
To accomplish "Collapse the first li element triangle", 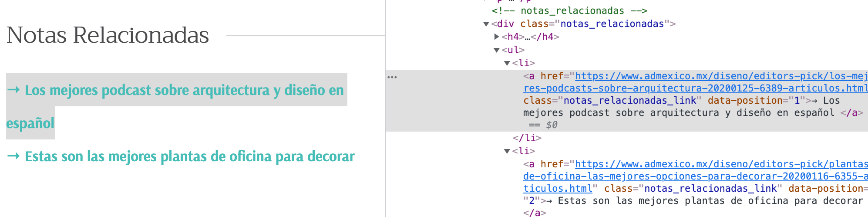I will tap(507, 63).
